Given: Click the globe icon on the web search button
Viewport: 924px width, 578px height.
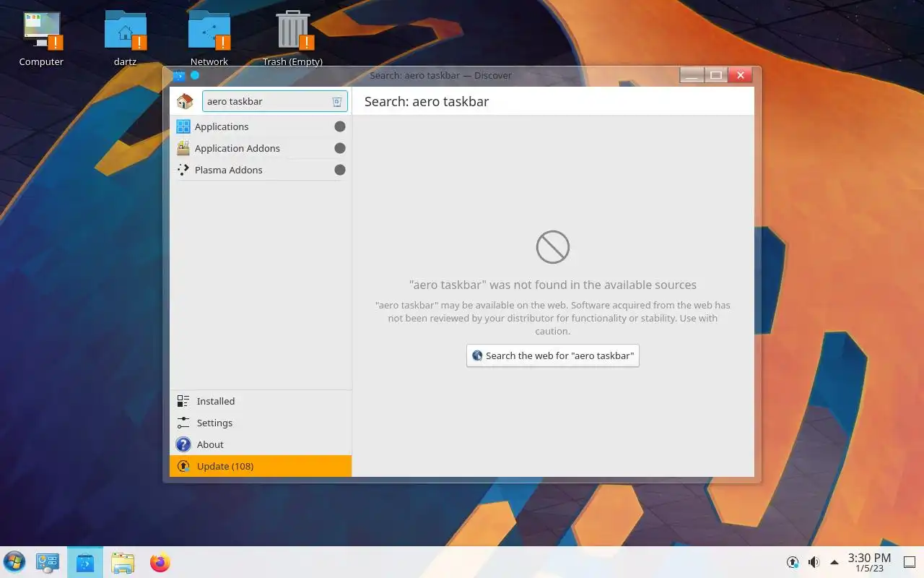Looking at the screenshot, I should pyautogui.click(x=477, y=355).
